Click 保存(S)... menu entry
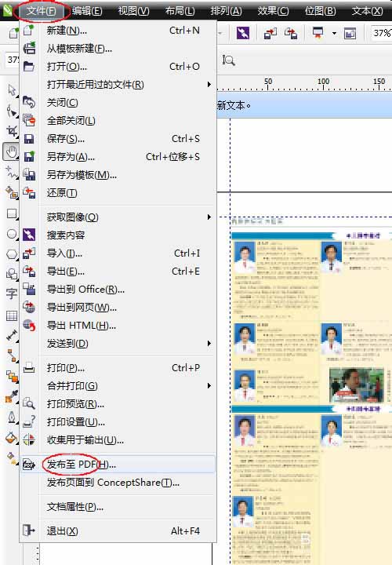This screenshot has height=565, width=392. click(118, 138)
